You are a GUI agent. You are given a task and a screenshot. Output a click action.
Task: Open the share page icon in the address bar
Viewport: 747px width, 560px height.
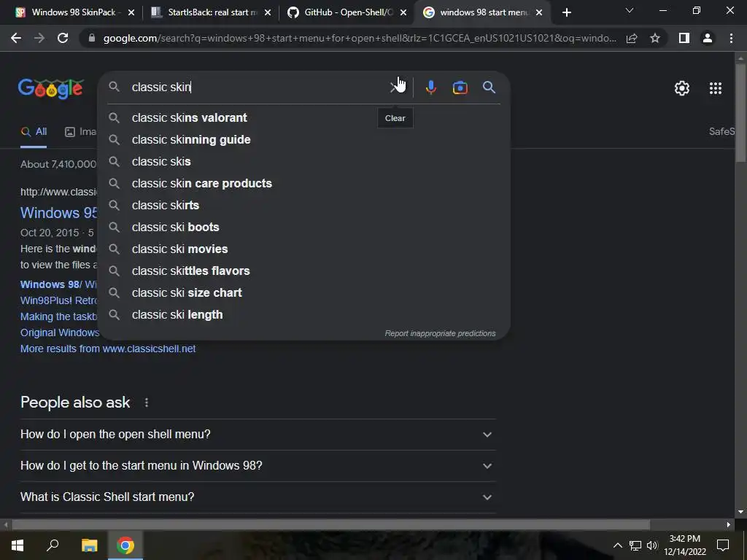(x=632, y=38)
